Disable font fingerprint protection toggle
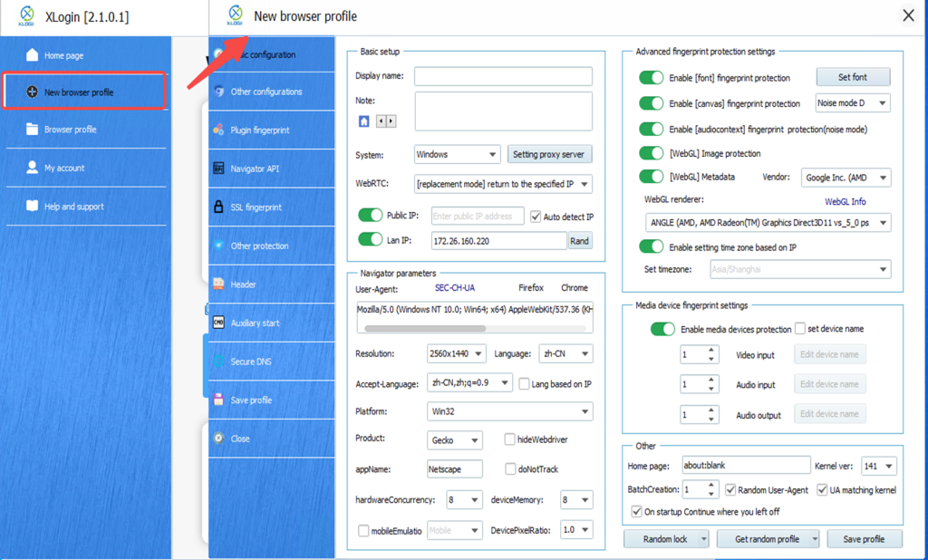The width and height of the screenshot is (928, 560). [x=651, y=78]
